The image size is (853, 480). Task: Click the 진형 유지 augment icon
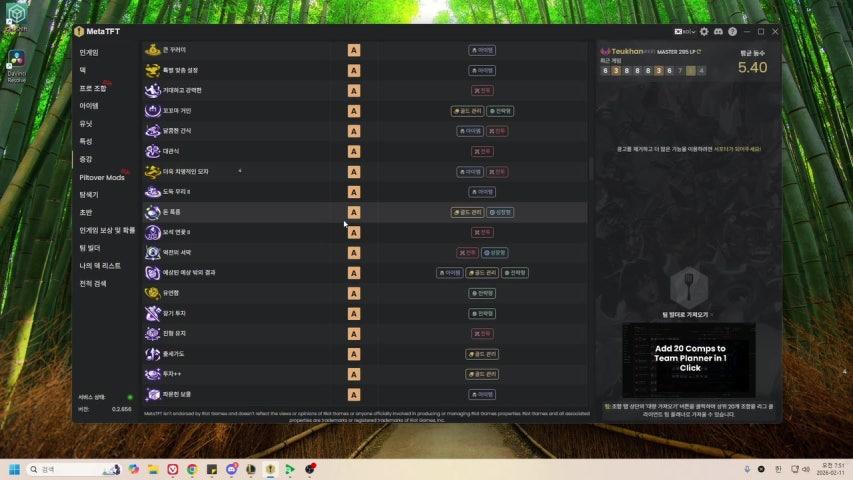[x=152, y=334]
